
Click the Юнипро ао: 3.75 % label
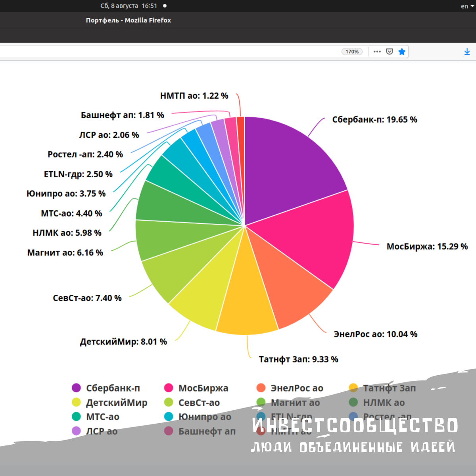66,194
